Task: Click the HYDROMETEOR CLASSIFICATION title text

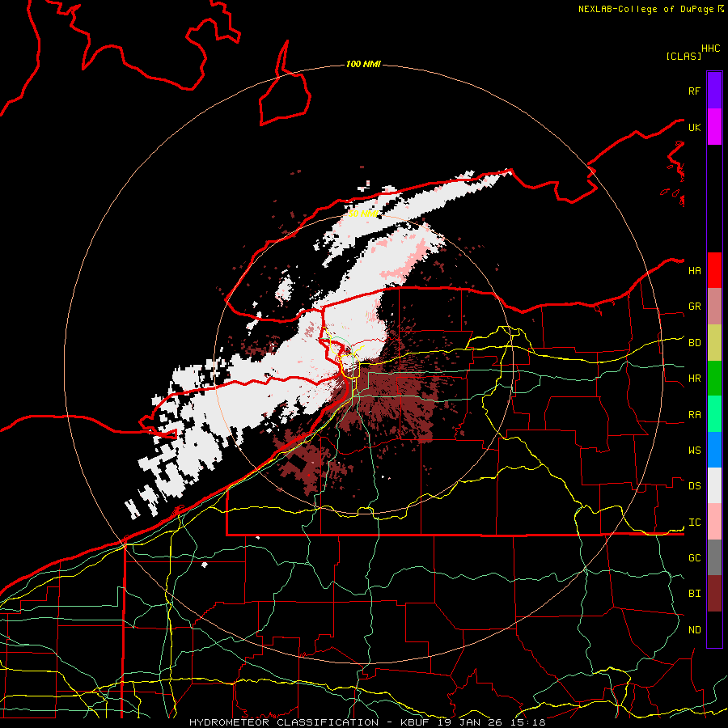Action: point(284,722)
